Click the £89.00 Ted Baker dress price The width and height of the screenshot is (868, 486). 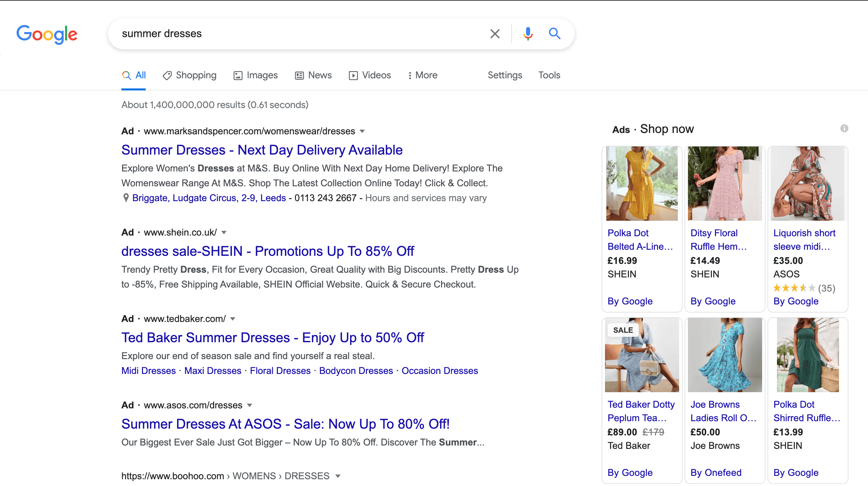click(622, 432)
